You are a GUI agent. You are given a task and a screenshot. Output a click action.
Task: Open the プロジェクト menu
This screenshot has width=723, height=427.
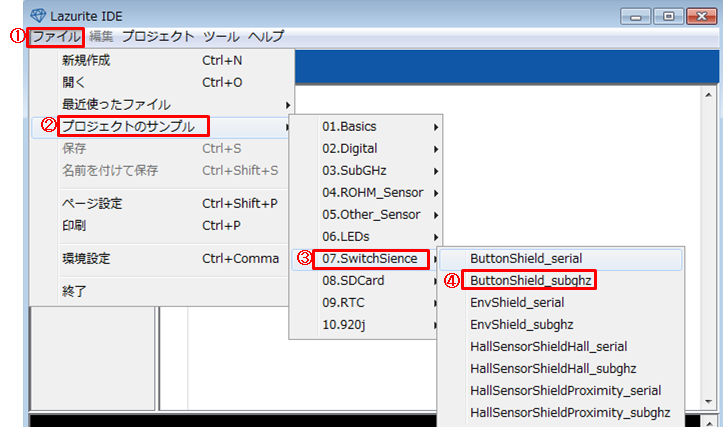[x=158, y=36]
